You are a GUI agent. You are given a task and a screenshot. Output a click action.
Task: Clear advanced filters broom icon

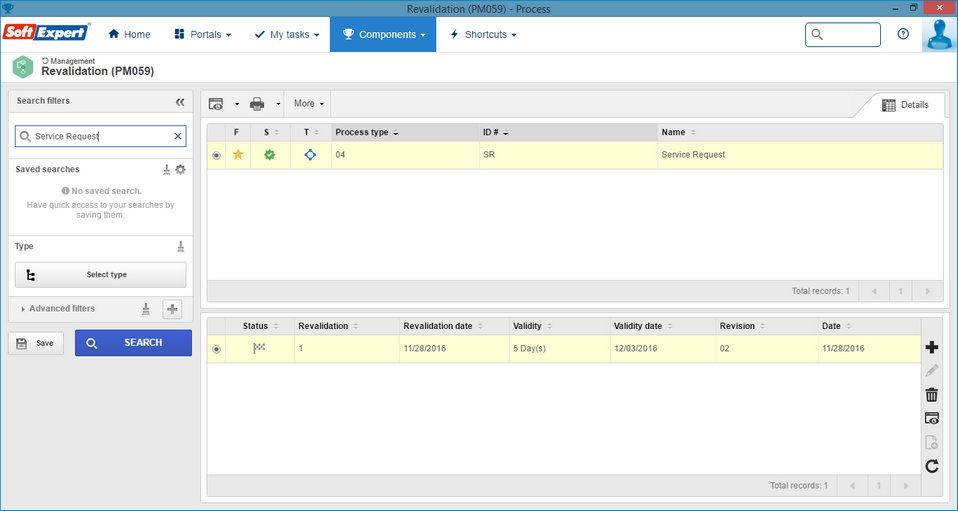tap(145, 309)
